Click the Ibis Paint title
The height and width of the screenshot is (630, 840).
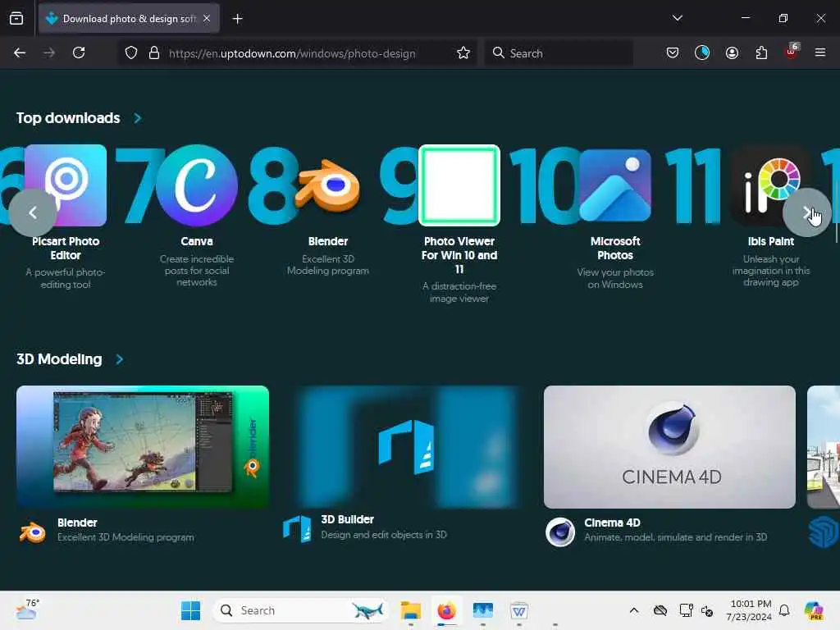click(771, 242)
